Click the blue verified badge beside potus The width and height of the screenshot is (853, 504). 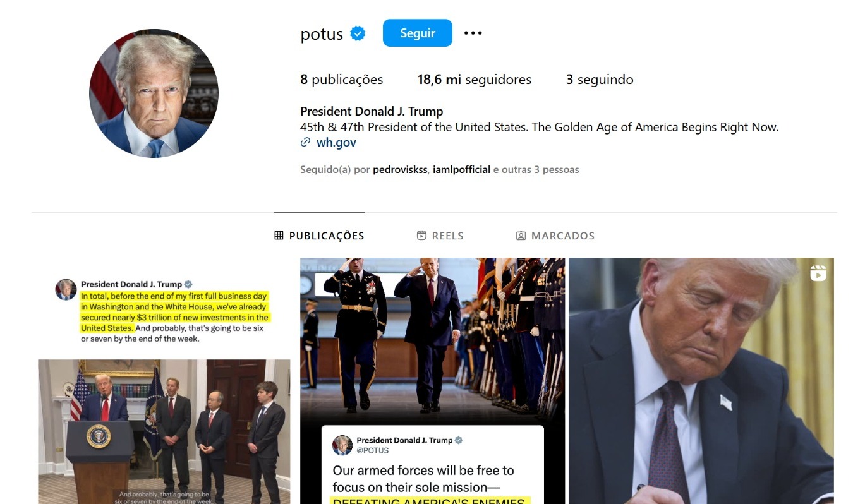click(358, 33)
